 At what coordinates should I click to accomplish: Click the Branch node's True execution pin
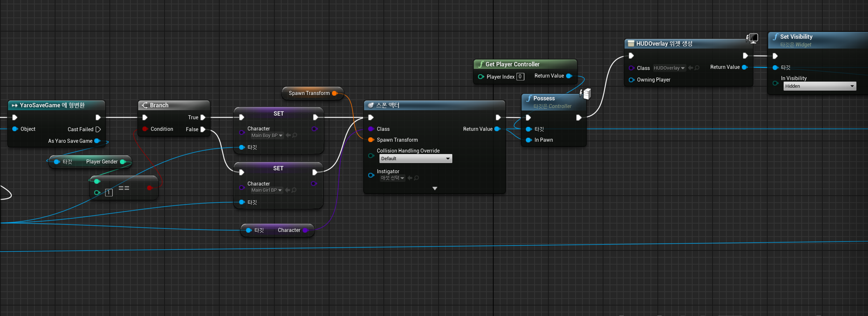click(203, 117)
